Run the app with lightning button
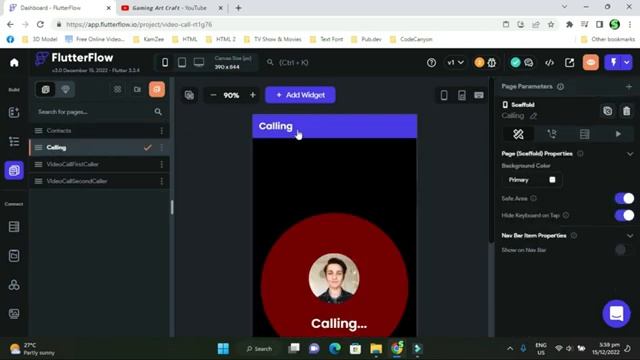 613,62
